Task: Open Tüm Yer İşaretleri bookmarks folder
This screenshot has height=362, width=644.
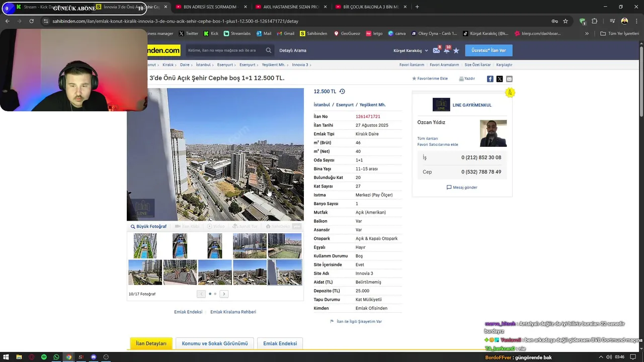Action: click(620, 34)
